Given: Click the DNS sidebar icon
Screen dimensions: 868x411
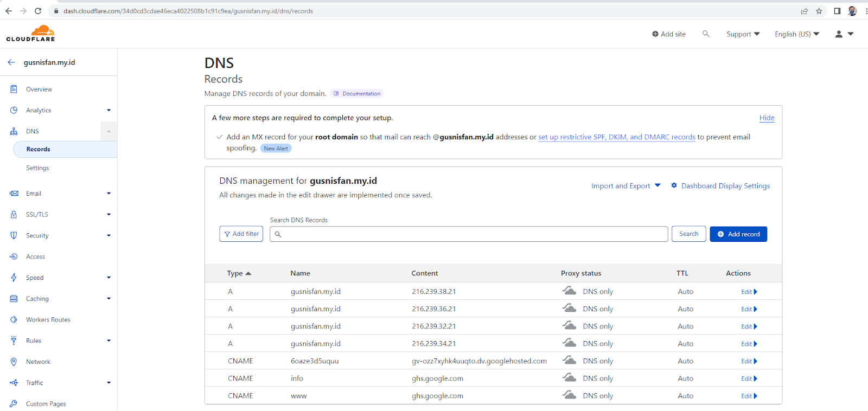Looking at the screenshot, I should pos(14,131).
